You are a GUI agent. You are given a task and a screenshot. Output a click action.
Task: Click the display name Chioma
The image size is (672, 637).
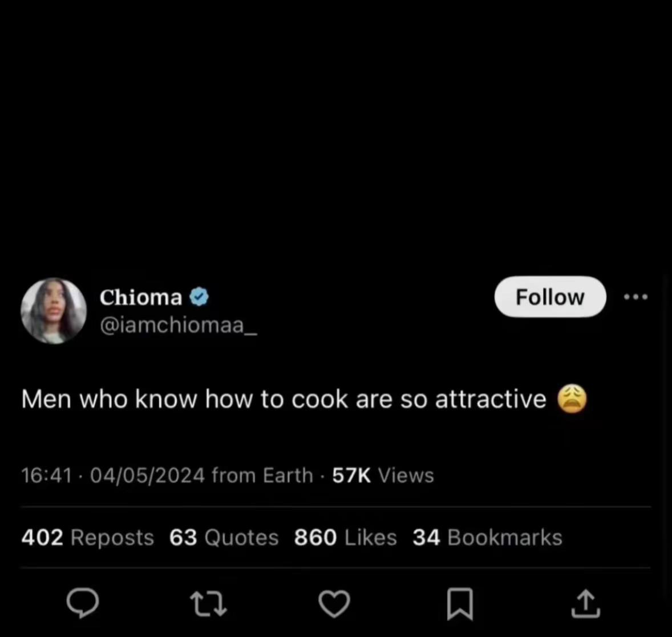[x=141, y=297]
